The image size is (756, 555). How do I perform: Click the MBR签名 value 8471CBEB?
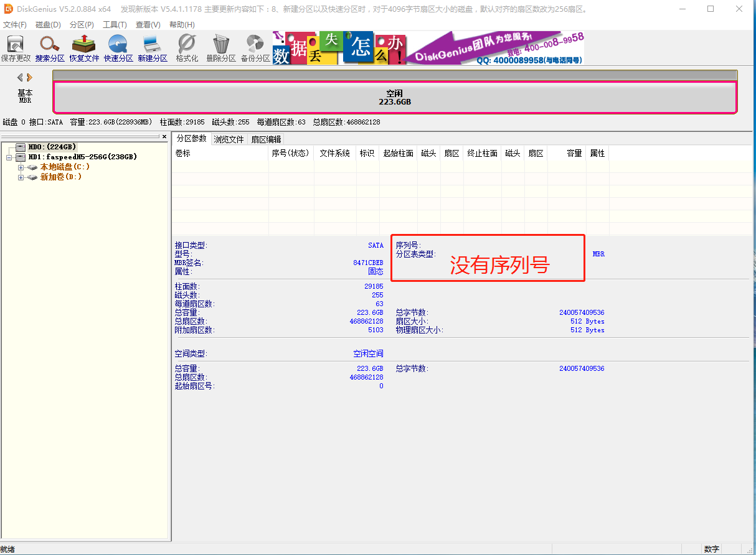click(368, 263)
